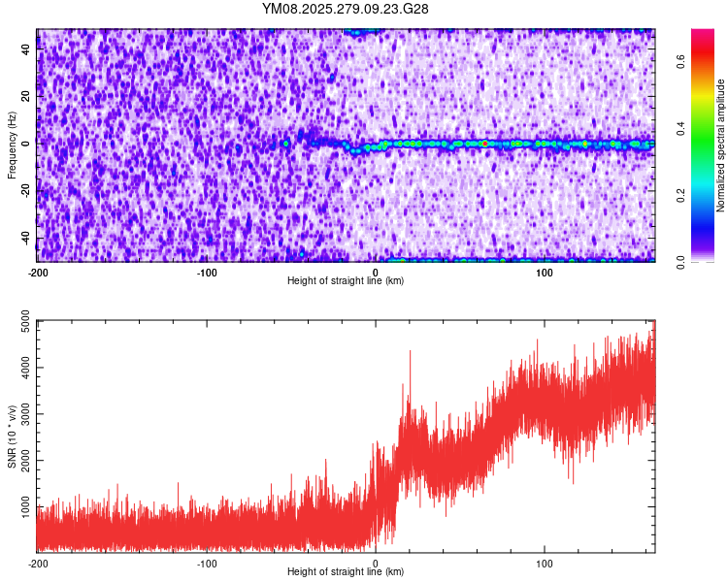Click the 0.6 tick on the colorbar
Viewport: 728px width, 582px height.
click(681, 59)
